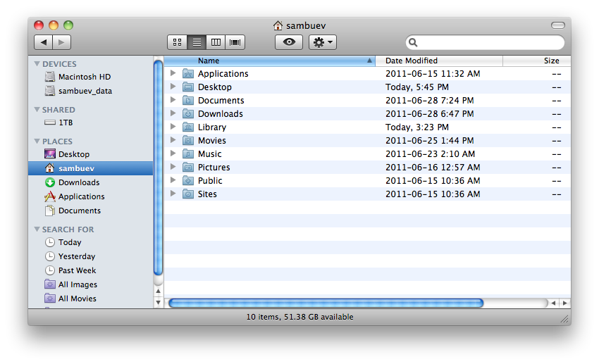The height and width of the screenshot is (364, 599).
Task: Click the green Downloads sidebar icon
Action: 49,182
